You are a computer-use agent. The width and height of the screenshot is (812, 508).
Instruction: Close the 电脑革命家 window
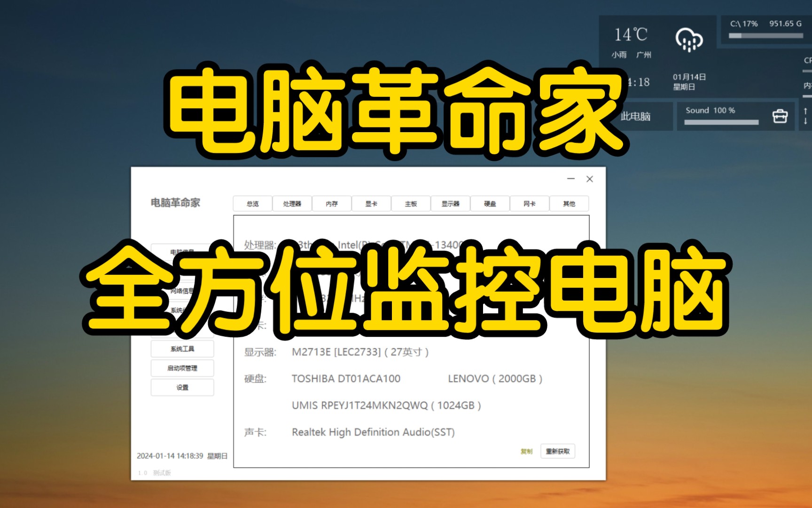click(x=590, y=179)
